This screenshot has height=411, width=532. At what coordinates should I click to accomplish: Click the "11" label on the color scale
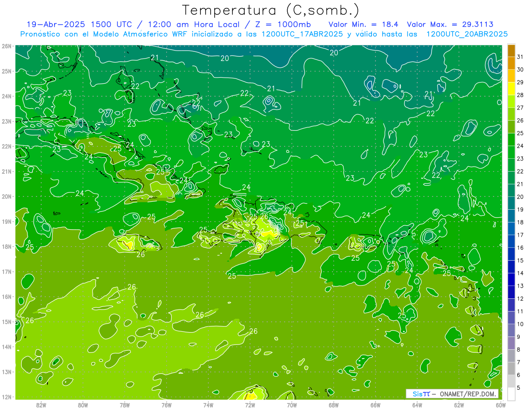[x=520, y=311]
